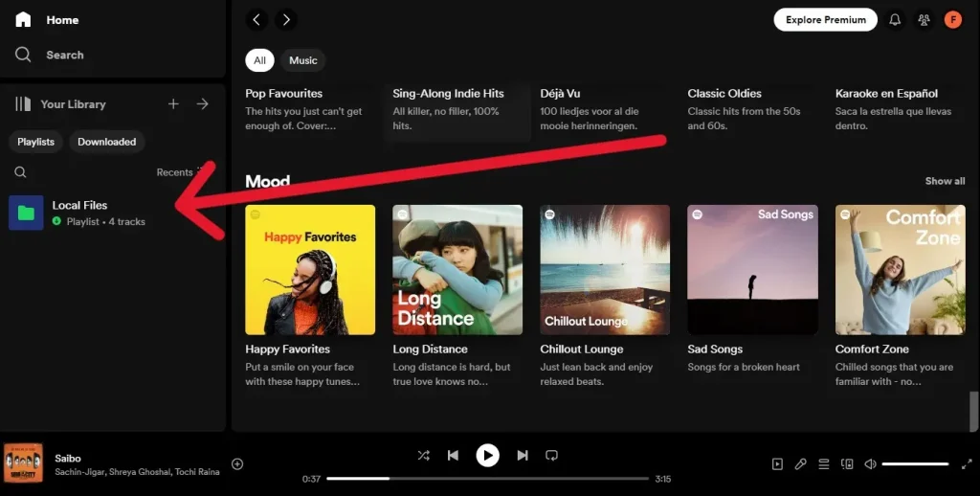
Task: Open Chillout Lounge cover art
Action: [x=605, y=270]
